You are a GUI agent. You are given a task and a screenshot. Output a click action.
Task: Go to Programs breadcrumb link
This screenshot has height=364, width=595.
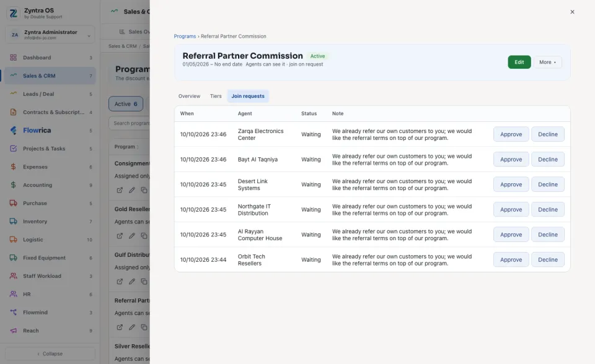tap(185, 37)
